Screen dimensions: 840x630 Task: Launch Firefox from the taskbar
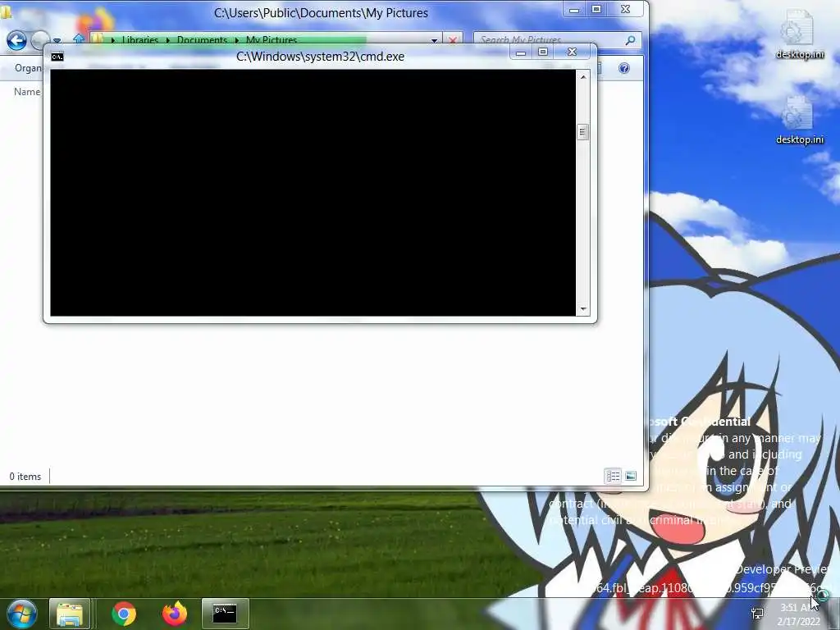click(175, 614)
